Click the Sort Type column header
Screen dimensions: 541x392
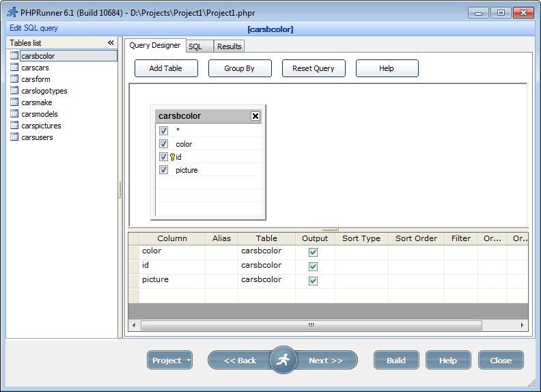tap(361, 238)
